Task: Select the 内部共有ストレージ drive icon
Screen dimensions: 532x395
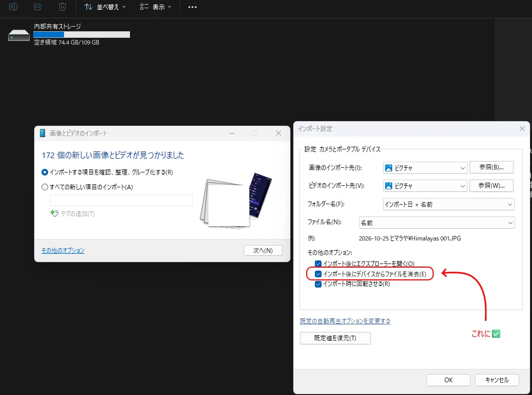Action: coord(19,35)
